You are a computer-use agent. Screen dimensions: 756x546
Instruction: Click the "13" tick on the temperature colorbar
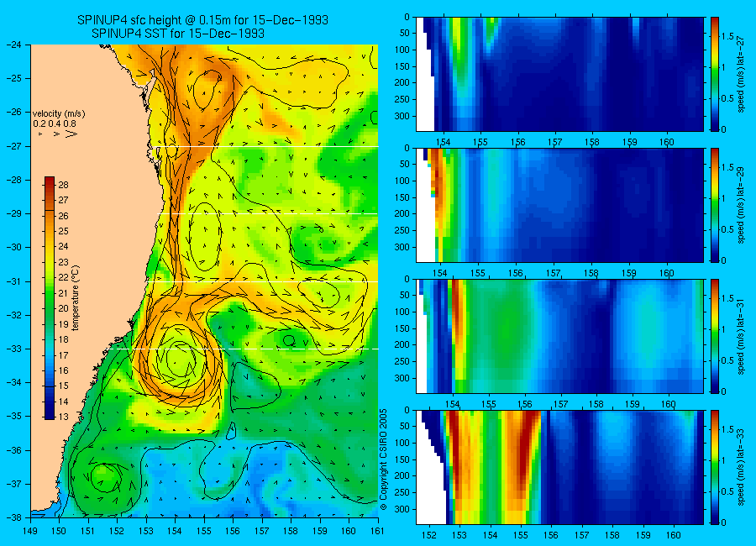pyautogui.click(x=64, y=417)
